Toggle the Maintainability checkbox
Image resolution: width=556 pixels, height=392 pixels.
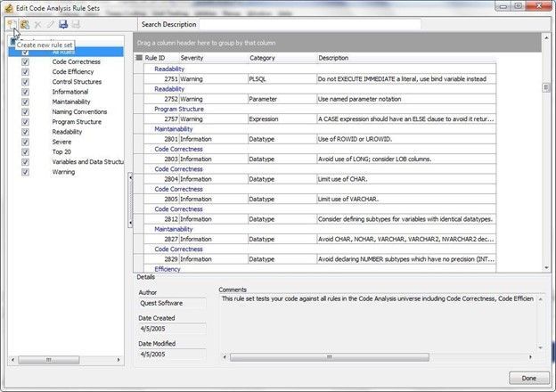point(25,102)
